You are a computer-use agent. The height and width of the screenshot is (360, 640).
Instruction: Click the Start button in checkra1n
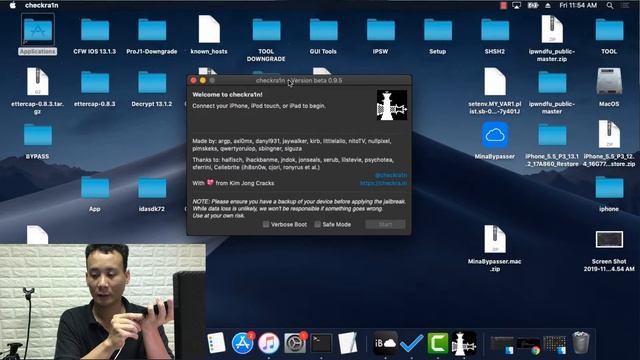385,224
